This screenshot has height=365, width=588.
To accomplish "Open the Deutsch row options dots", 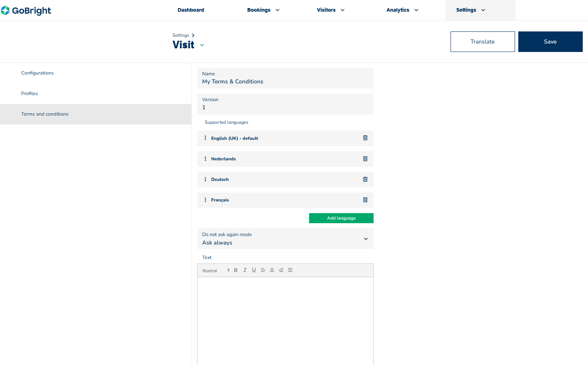I will (205, 179).
